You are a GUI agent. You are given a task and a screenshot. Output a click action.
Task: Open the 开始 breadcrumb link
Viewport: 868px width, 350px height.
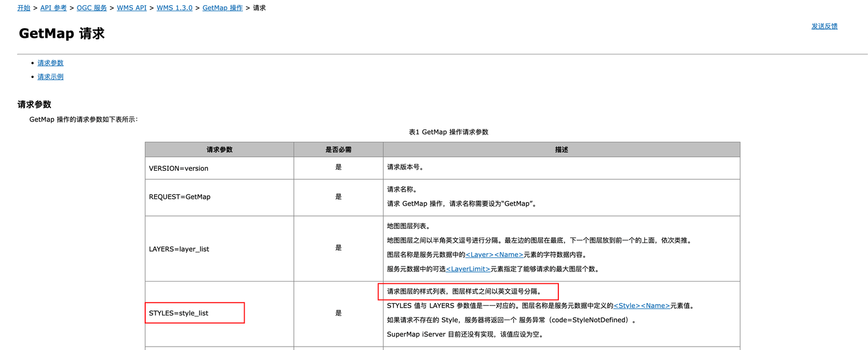click(24, 8)
